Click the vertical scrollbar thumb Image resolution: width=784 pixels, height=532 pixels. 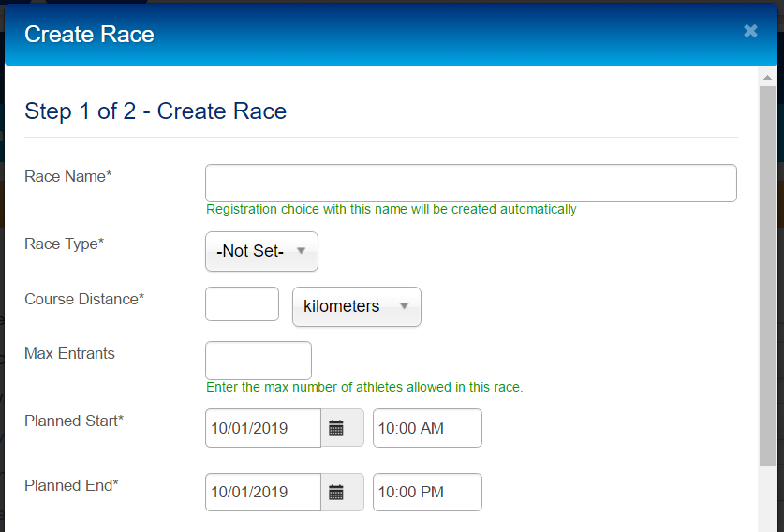[x=767, y=272]
